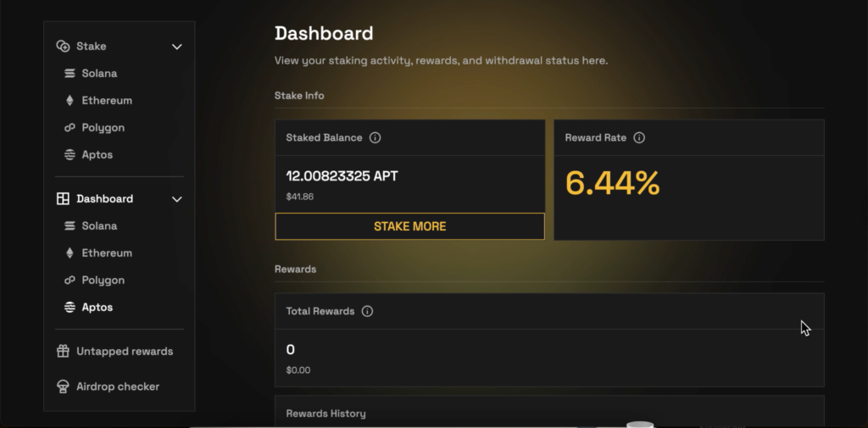Collapse the Dashboard section chevron

pyautogui.click(x=177, y=199)
